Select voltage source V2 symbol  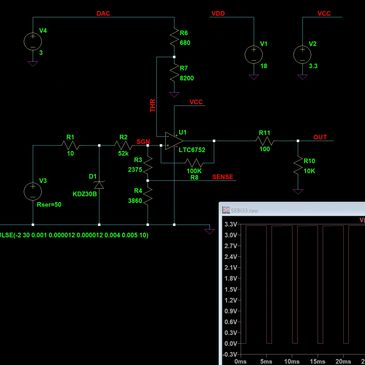click(302, 54)
